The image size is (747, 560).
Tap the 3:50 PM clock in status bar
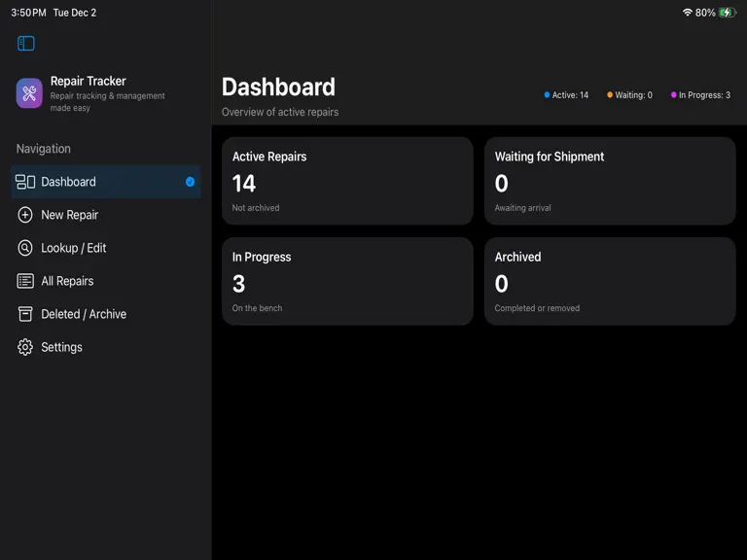click(28, 13)
